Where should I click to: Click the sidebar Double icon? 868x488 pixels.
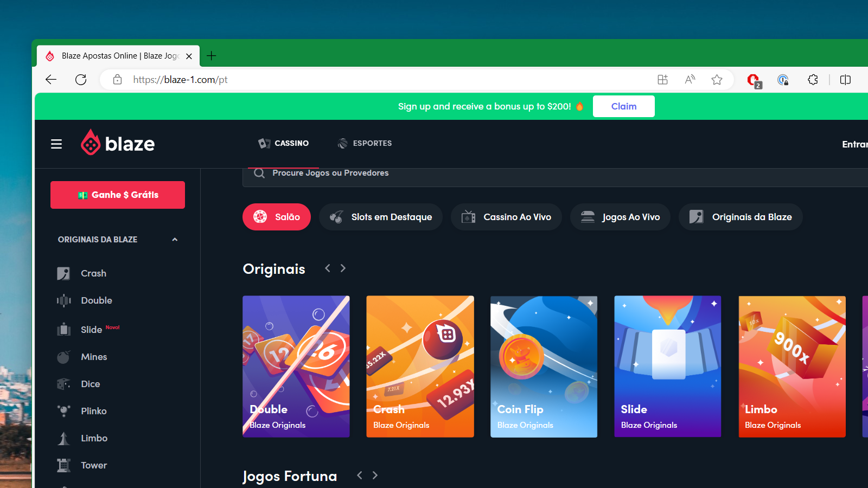coord(63,300)
